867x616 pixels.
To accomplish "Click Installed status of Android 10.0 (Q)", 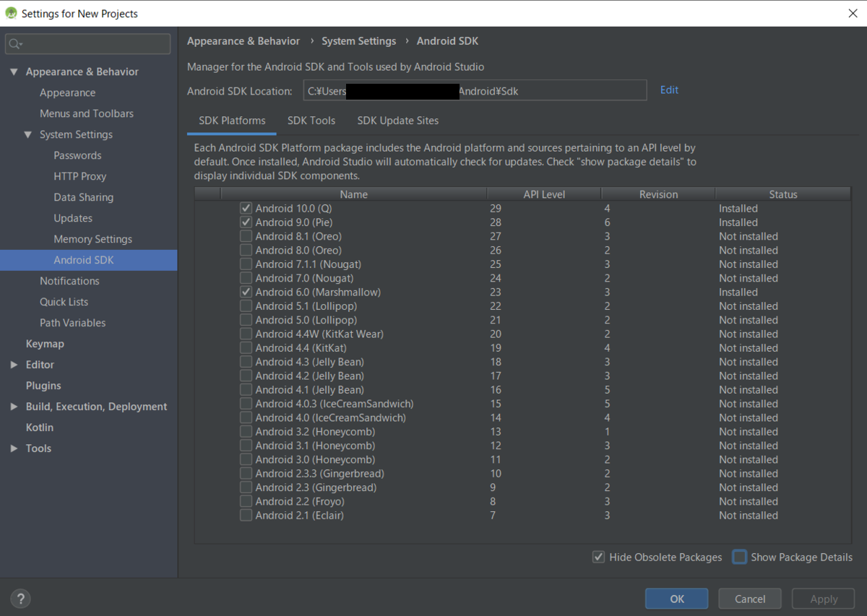I will [738, 209].
